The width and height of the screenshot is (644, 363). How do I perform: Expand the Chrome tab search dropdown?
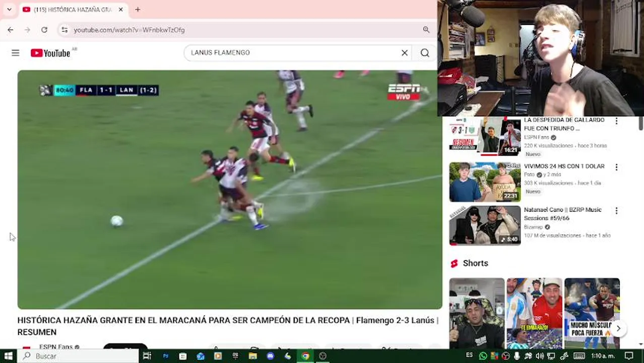[x=9, y=9]
